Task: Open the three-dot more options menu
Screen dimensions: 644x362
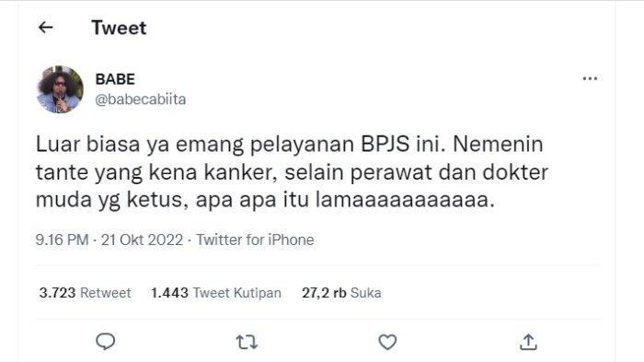Action: coord(590,78)
